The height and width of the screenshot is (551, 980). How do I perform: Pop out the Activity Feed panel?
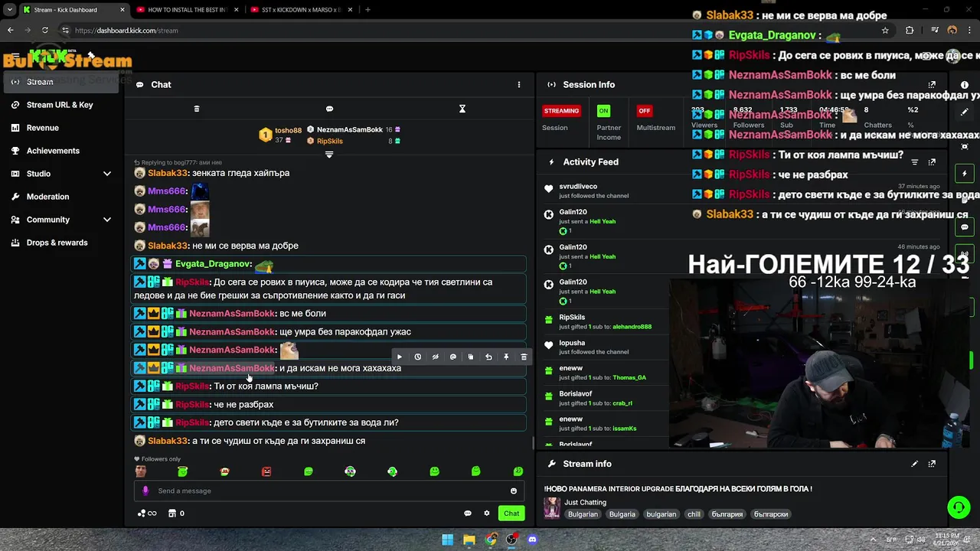coord(932,162)
